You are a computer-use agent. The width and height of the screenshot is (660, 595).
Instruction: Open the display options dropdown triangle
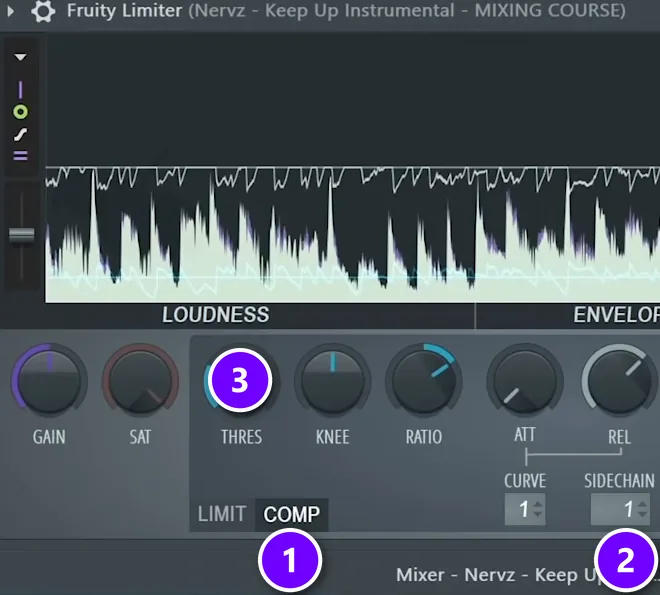[20, 57]
